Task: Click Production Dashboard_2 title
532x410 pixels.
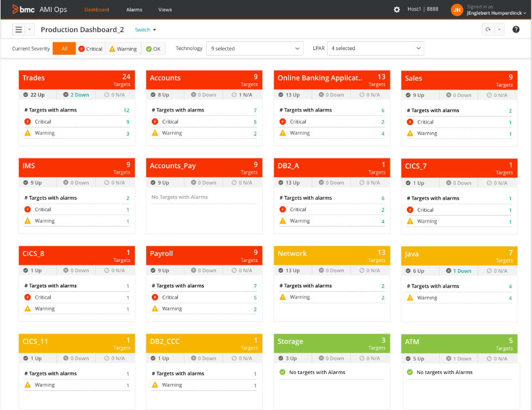Action: coord(82,29)
